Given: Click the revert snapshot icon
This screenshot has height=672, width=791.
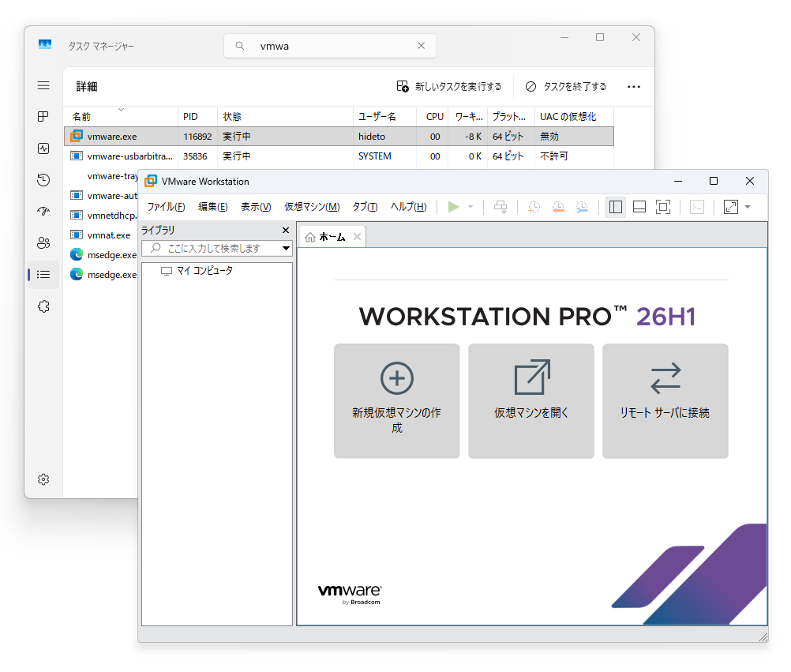Looking at the screenshot, I should [x=558, y=207].
